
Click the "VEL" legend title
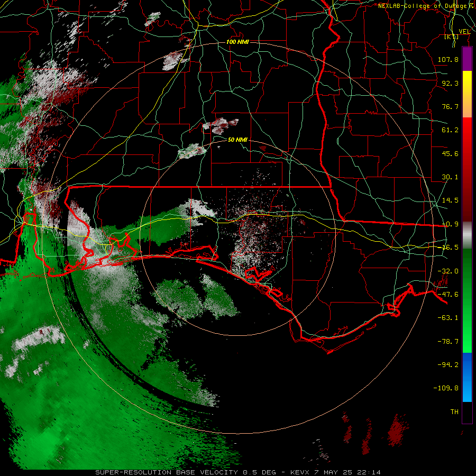[464, 32]
